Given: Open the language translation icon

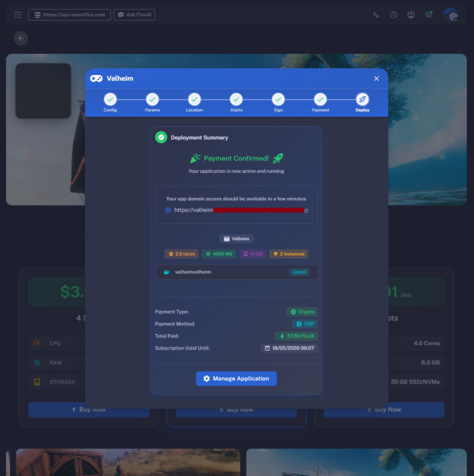Looking at the screenshot, I should [x=376, y=15].
